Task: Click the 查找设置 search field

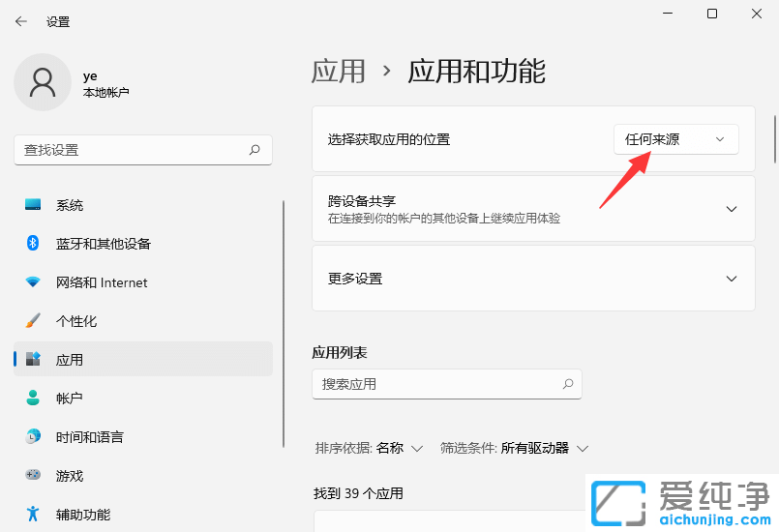Action: pyautogui.click(x=131, y=150)
